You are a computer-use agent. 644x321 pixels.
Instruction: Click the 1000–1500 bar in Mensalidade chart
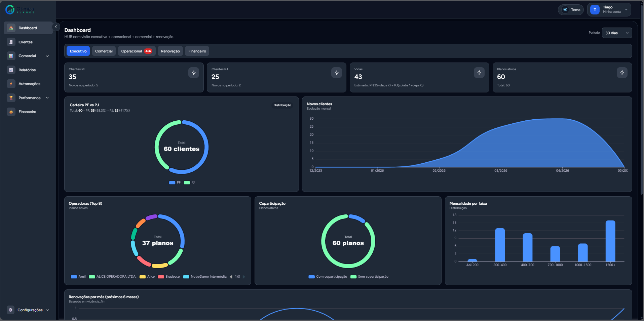pos(583,252)
